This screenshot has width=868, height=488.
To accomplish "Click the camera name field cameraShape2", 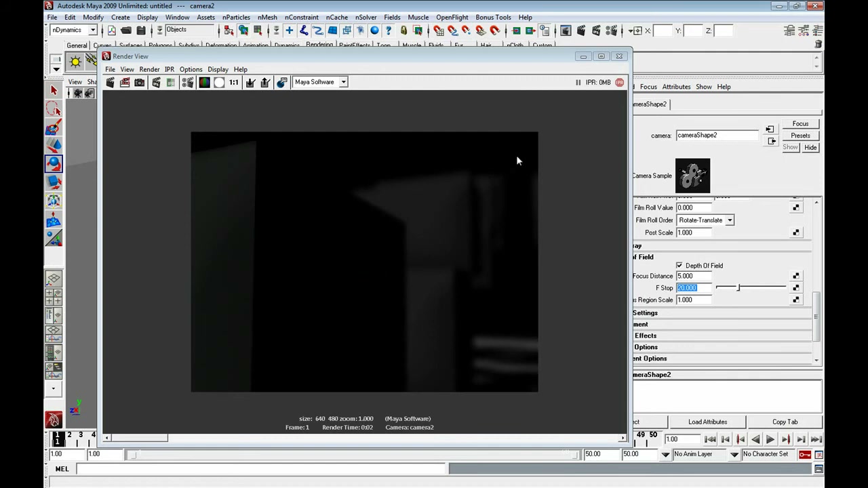I will pyautogui.click(x=716, y=135).
